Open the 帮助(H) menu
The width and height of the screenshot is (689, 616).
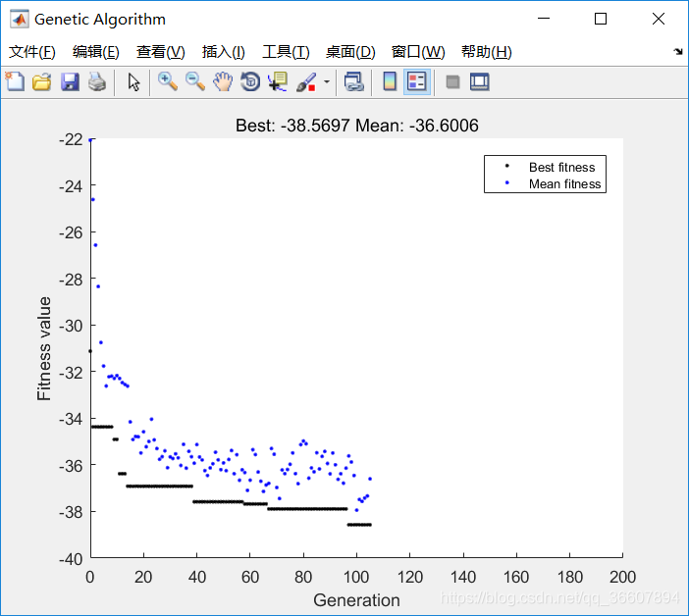coord(487,52)
